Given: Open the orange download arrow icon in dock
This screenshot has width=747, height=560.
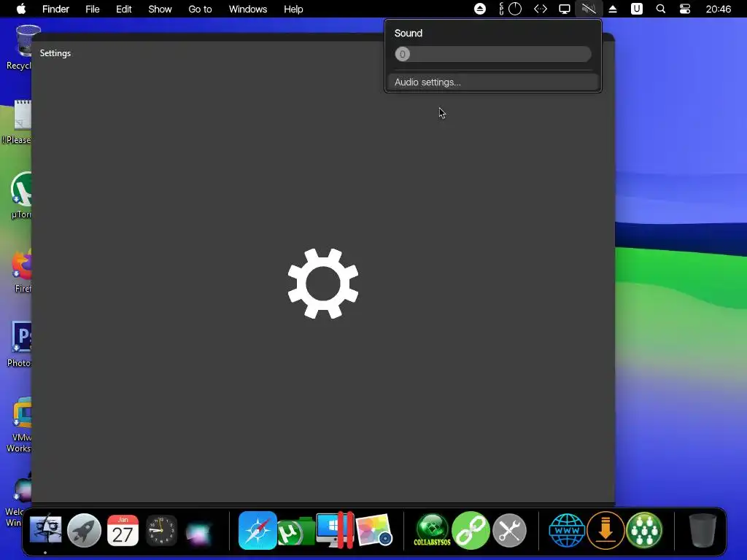Looking at the screenshot, I should pos(605,530).
